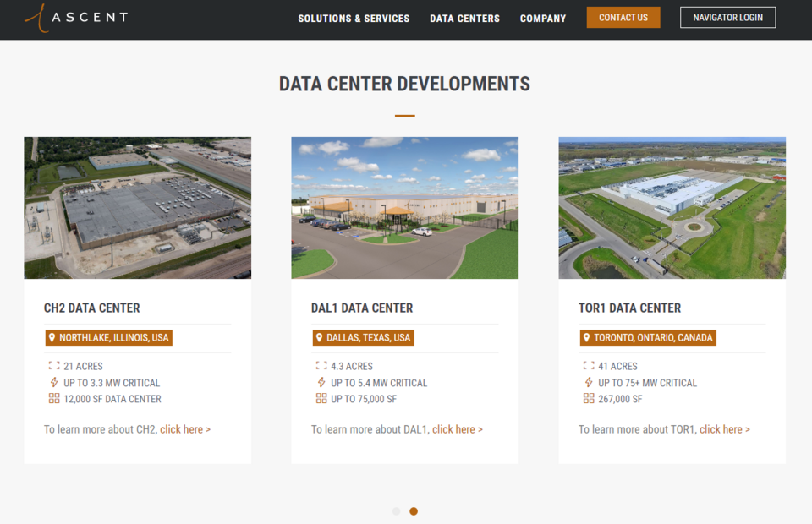The width and height of the screenshot is (812, 524).
Task: Select the DAL1 Data Center heading
Action: pos(362,308)
